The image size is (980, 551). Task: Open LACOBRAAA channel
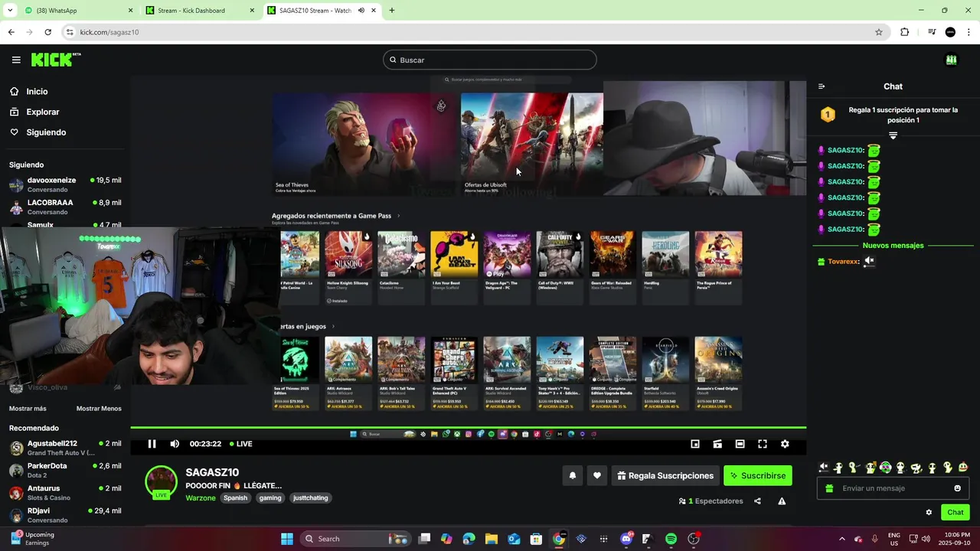65,207
